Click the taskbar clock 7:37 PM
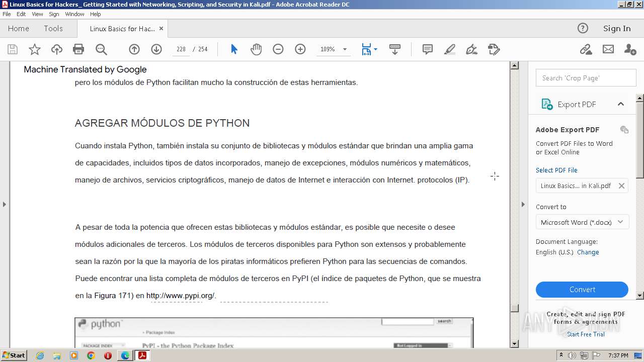 click(618, 355)
